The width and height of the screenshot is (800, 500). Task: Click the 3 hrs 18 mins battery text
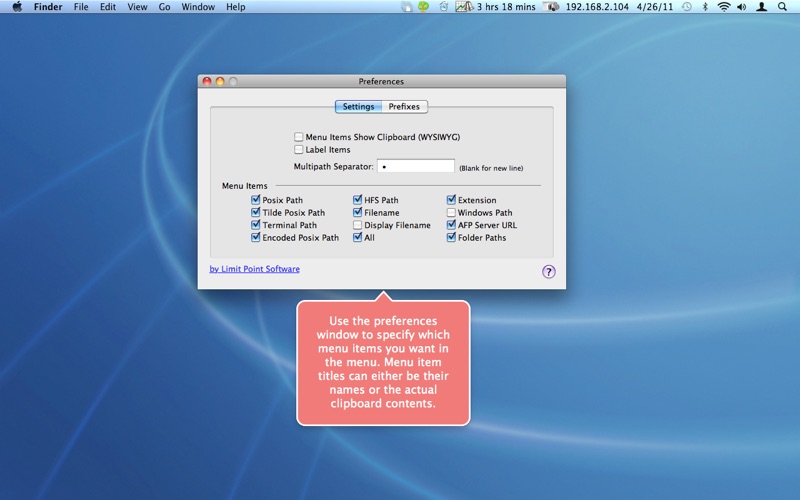pyautogui.click(x=506, y=7)
